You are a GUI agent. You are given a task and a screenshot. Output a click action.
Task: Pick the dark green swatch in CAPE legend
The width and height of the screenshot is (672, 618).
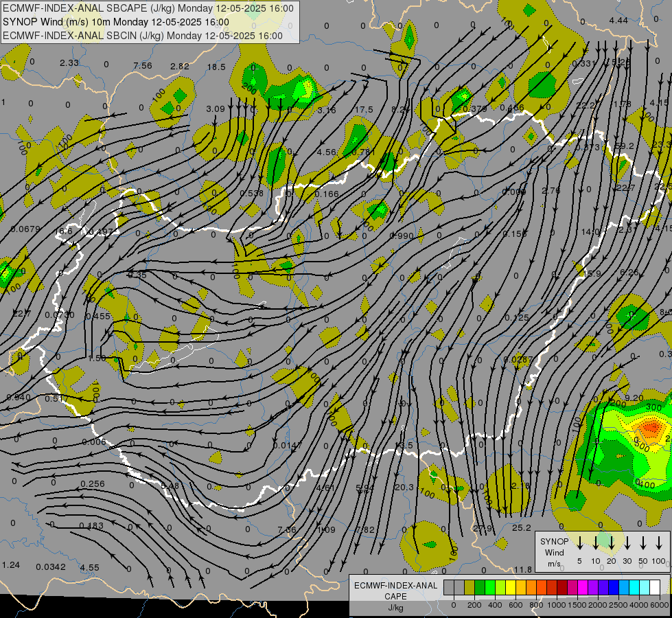[480, 588]
